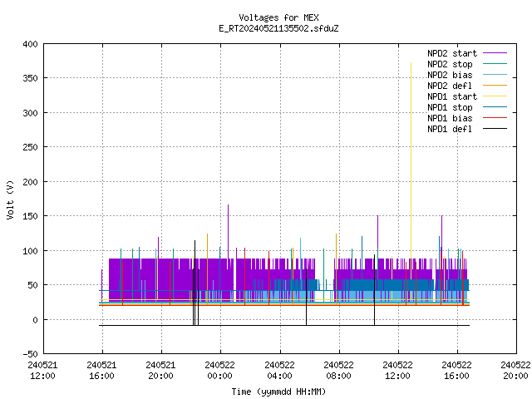Click the x-axis tick '240522 04:00'
Image resolution: width=532 pixels, height=399 pixels.
tap(279, 370)
